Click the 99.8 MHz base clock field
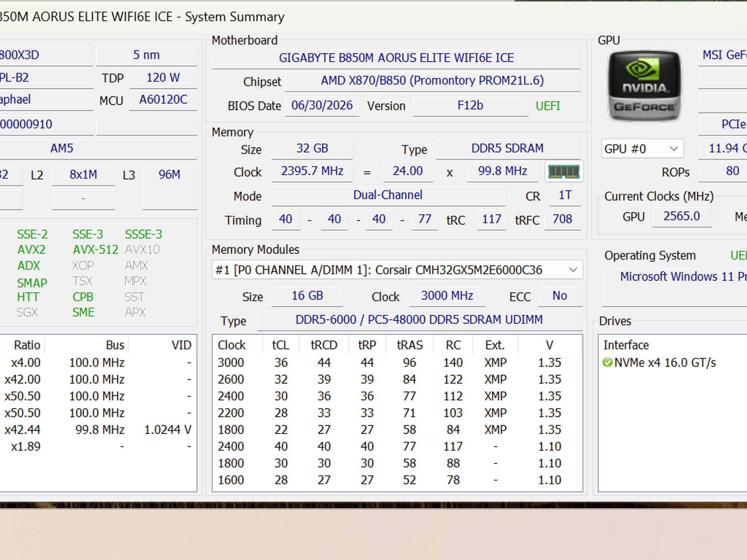 (x=503, y=171)
